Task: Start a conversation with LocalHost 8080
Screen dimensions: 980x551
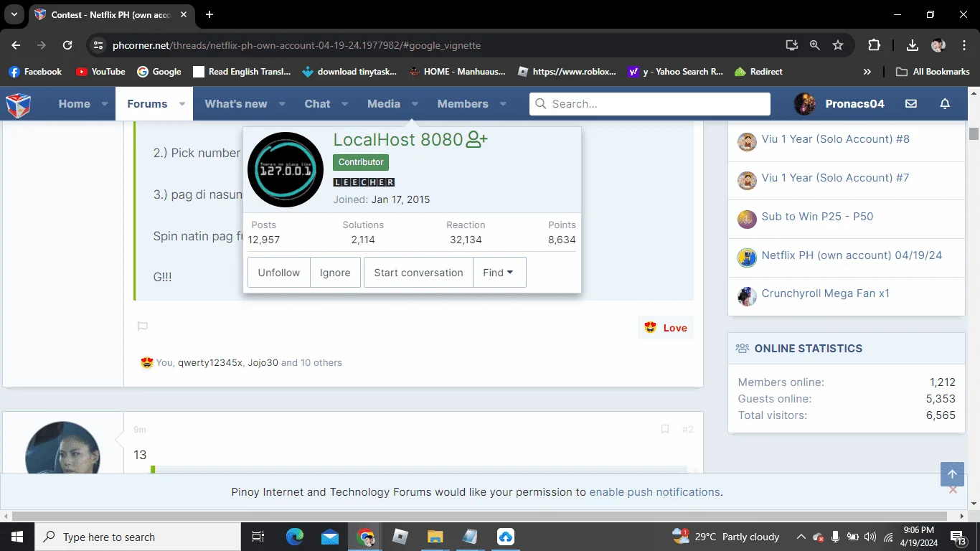Action: pyautogui.click(x=418, y=273)
